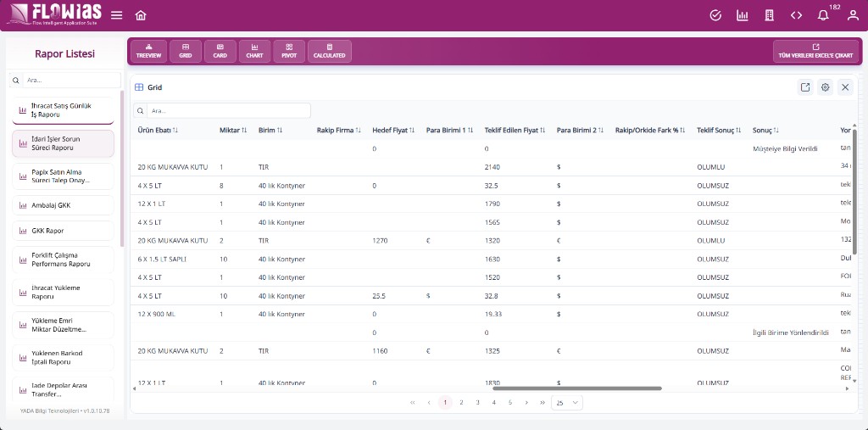Open the Grid panel in new window
868x430 pixels.
point(805,87)
